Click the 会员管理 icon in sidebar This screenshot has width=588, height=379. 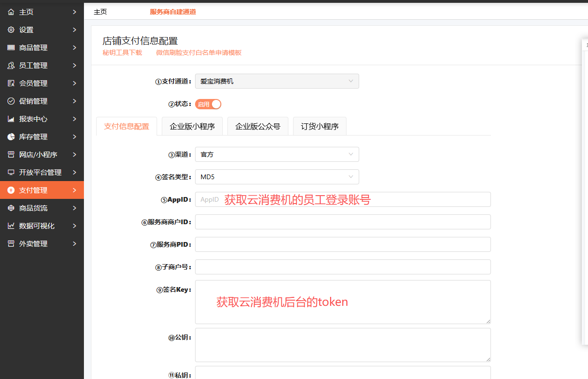click(11, 83)
